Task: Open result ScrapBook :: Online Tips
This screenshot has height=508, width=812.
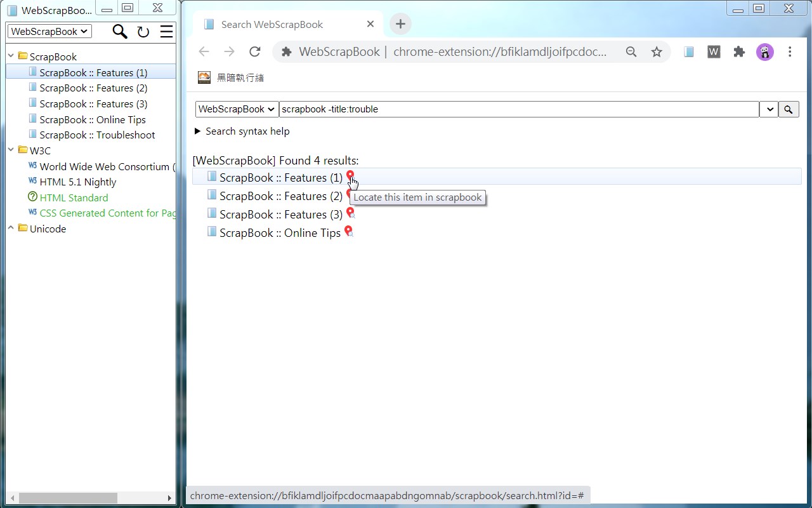Action: tap(280, 233)
